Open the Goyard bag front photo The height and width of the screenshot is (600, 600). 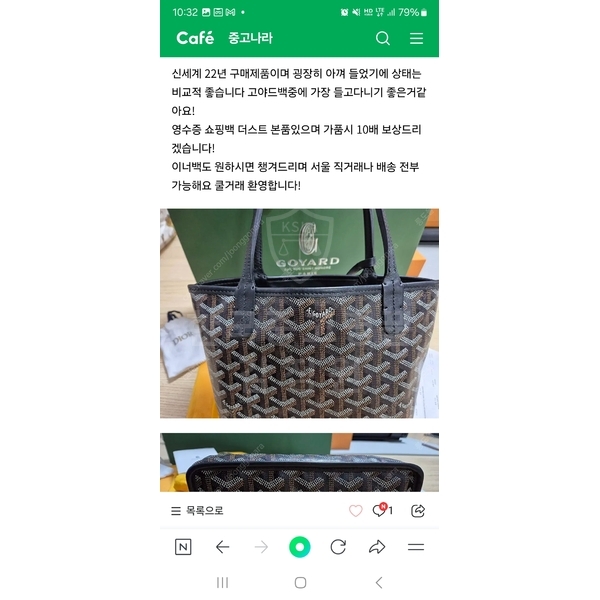click(x=299, y=313)
